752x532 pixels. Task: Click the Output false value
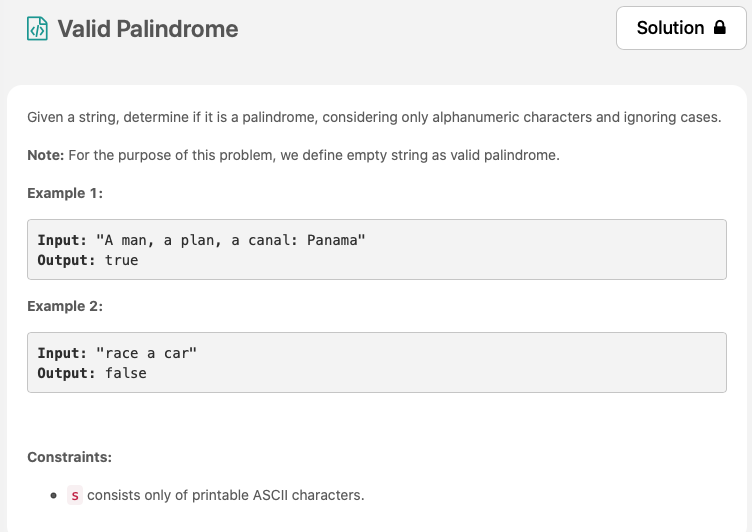[126, 373]
